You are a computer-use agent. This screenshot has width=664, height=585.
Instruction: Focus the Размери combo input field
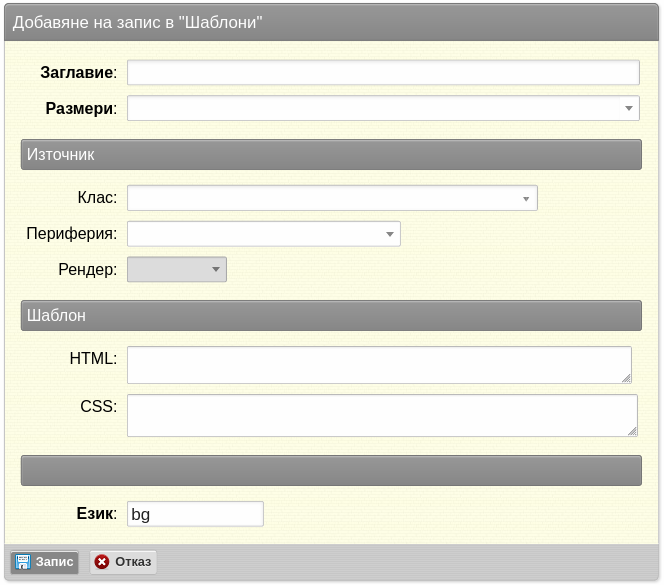coord(374,108)
